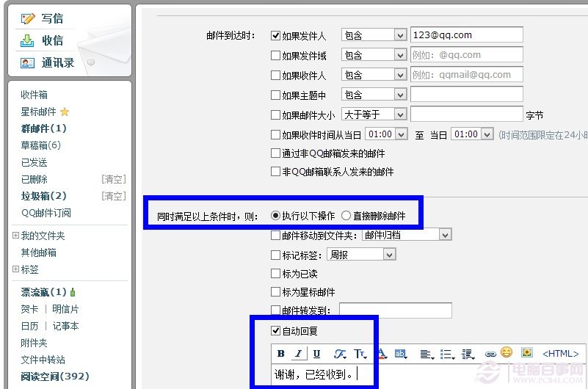This screenshot has width=588, height=389.
Task: Check the 如果发件域 condition
Action: click(275, 56)
